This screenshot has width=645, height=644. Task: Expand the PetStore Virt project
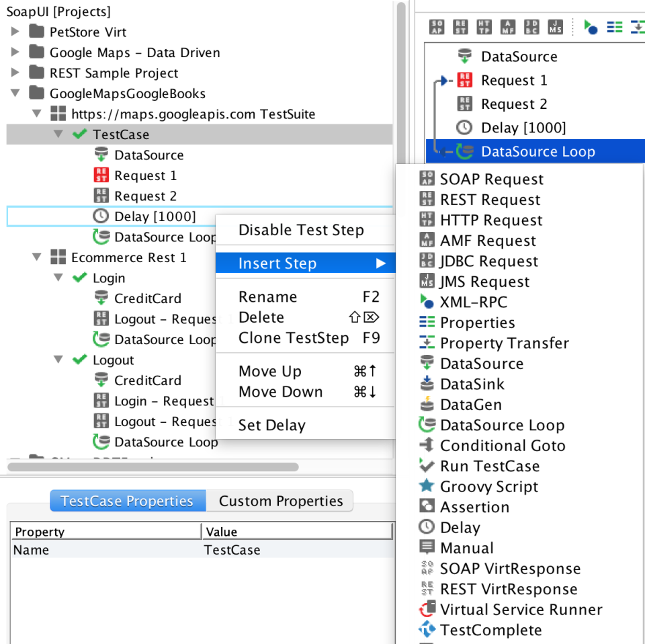[x=15, y=31]
